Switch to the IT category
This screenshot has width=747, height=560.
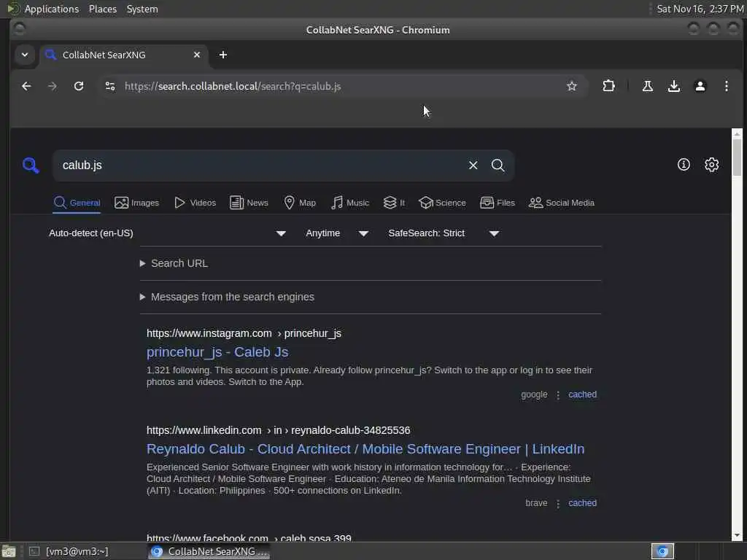(394, 203)
